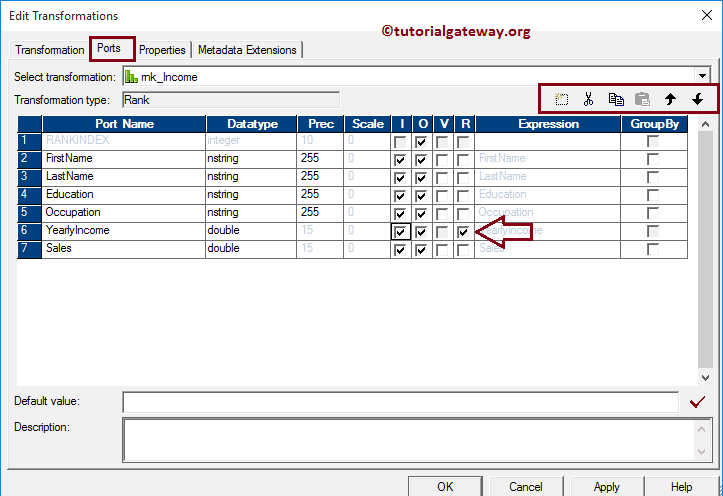Enable Rank checkbox for Sales port
723x496 pixels.
(x=463, y=250)
